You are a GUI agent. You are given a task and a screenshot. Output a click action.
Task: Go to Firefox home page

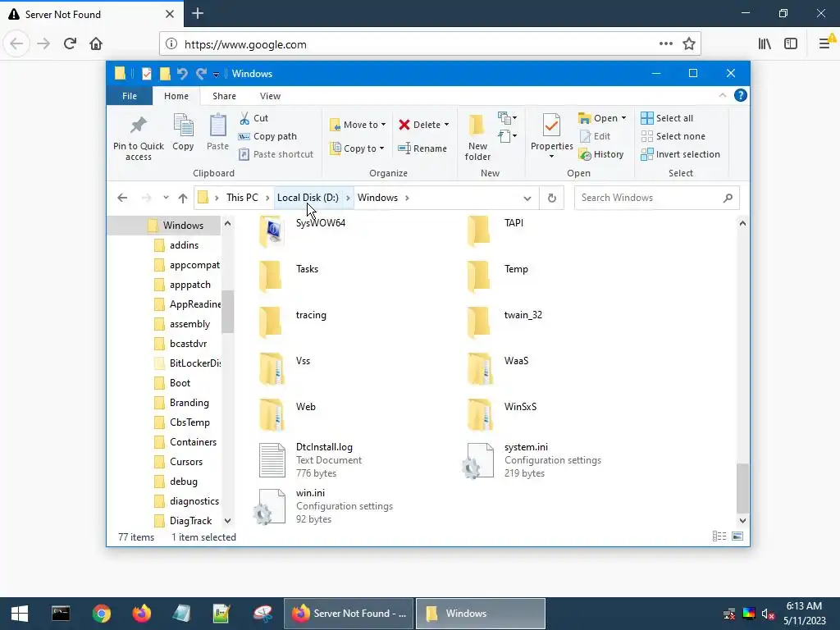pos(96,43)
